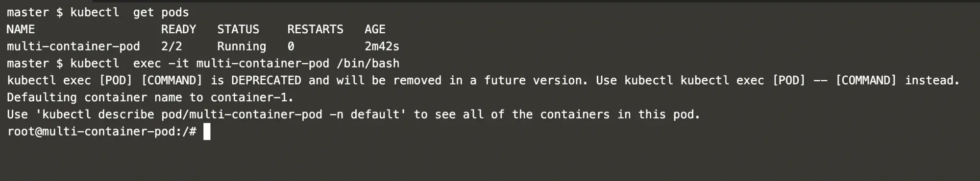Click the RESTARTS column header

[x=315, y=29]
